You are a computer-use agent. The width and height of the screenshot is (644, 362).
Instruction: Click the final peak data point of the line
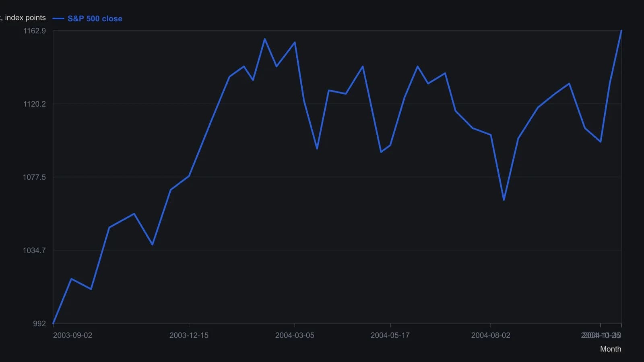point(621,31)
